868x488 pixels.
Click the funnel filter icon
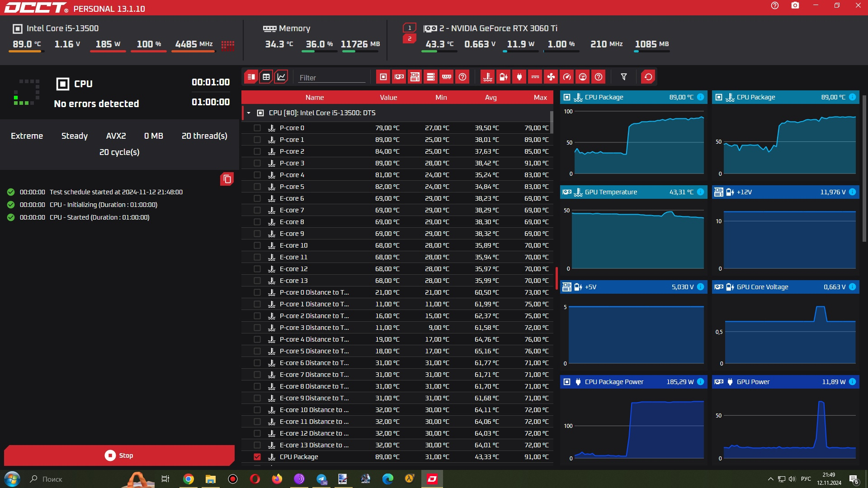point(624,77)
